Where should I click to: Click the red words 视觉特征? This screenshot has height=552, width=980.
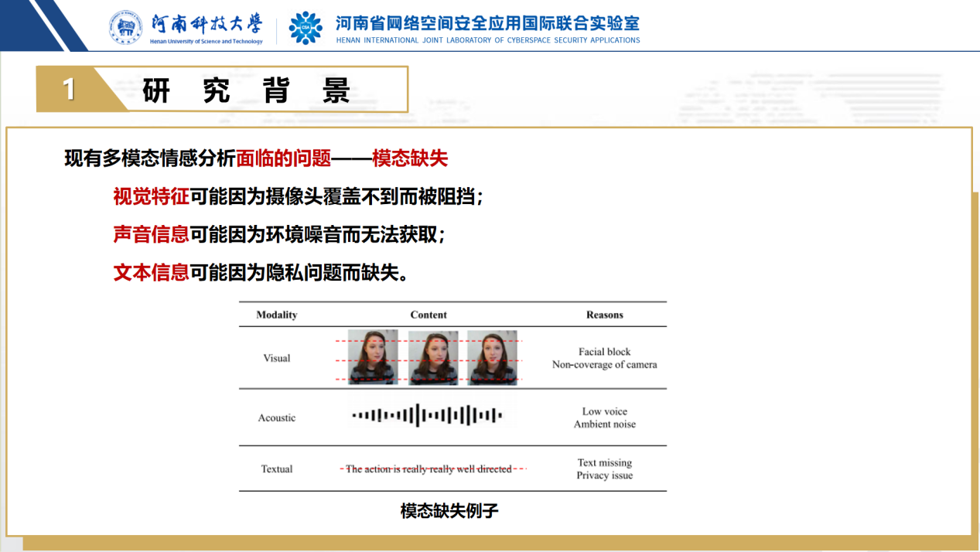[x=152, y=196]
